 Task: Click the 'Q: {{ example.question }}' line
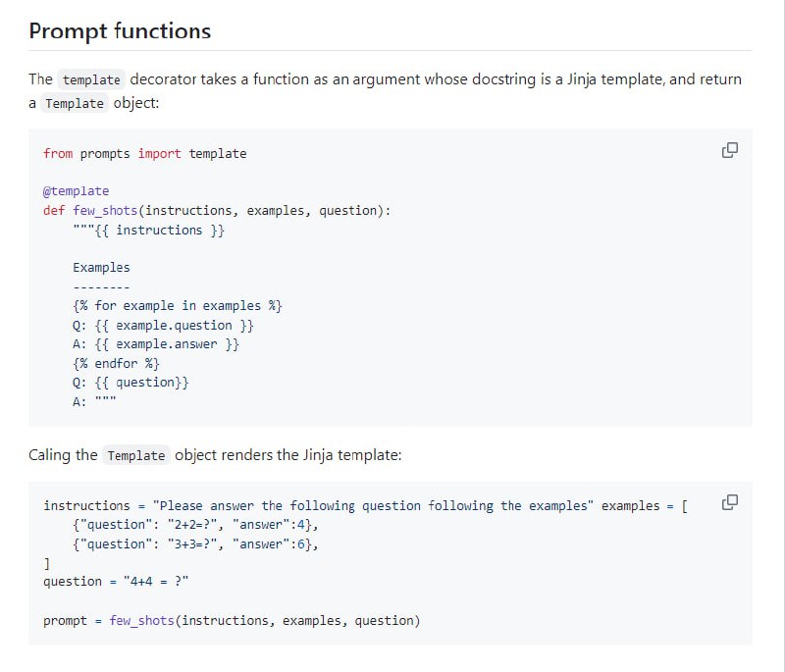163,325
